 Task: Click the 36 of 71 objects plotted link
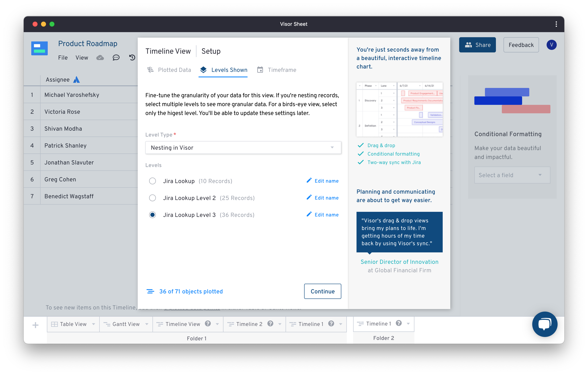pos(191,291)
